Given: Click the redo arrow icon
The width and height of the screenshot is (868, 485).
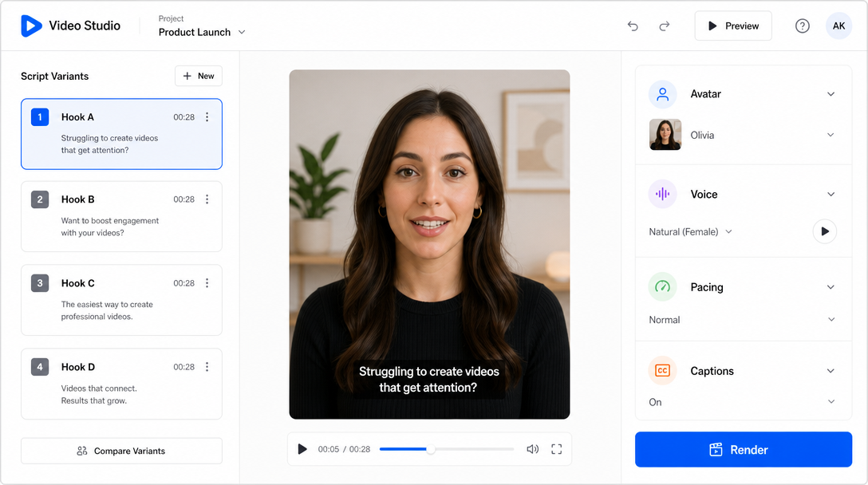Looking at the screenshot, I should click(665, 26).
